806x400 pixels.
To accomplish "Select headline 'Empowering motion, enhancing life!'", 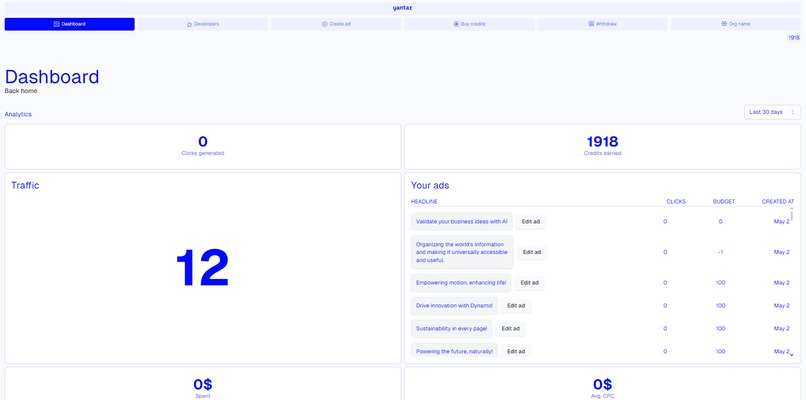I will tap(461, 283).
